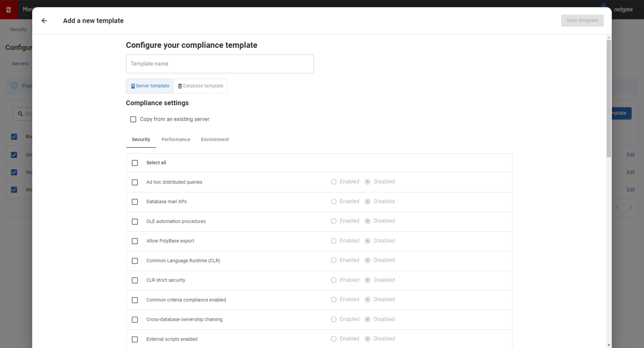Viewport: 644px width, 348px height.
Task: Check External scripts enabled
Action: click(135, 339)
